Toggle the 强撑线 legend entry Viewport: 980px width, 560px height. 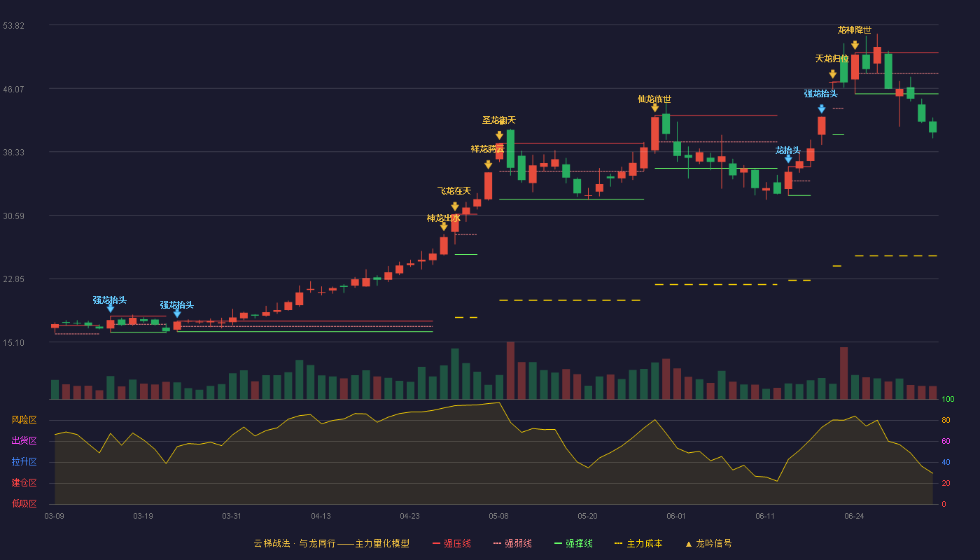tap(574, 543)
